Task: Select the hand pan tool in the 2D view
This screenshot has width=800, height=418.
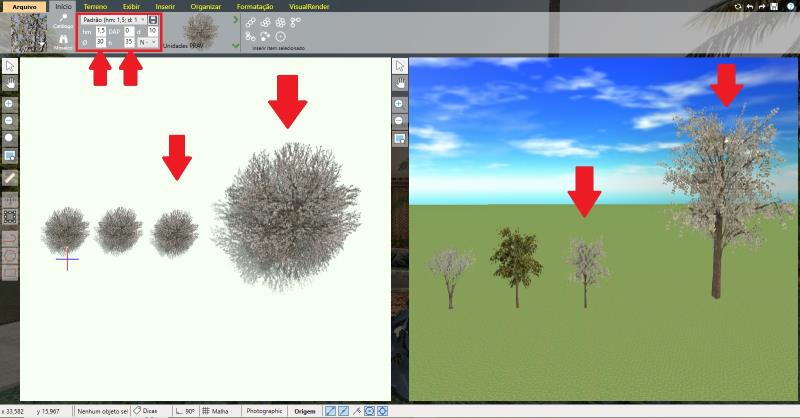Action: click(9, 85)
